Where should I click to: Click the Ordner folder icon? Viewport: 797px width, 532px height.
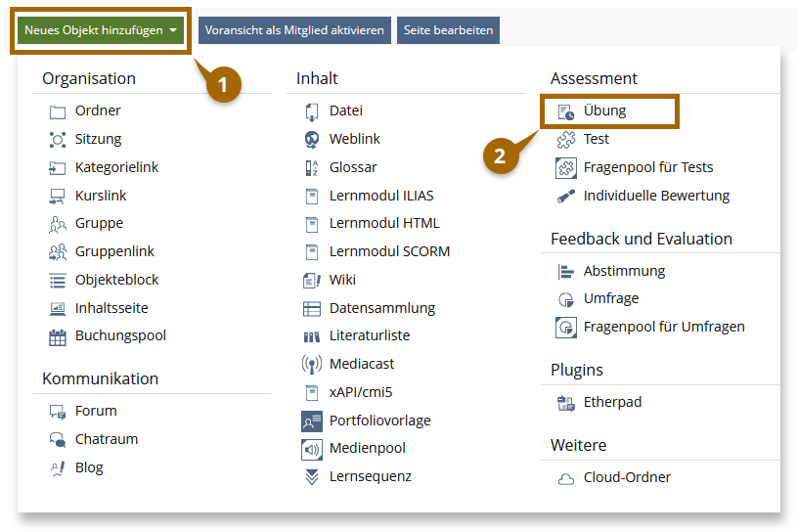pyautogui.click(x=57, y=111)
